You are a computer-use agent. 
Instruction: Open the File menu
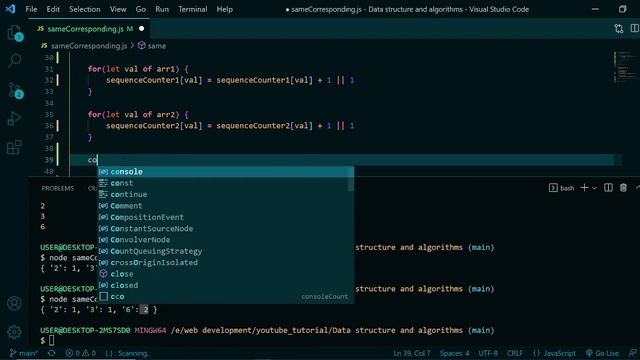(31, 9)
